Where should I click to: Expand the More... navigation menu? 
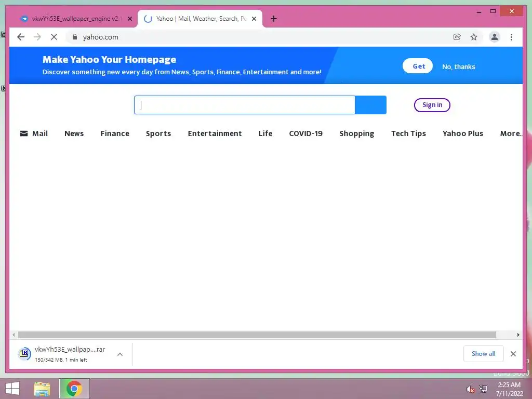coord(511,134)
